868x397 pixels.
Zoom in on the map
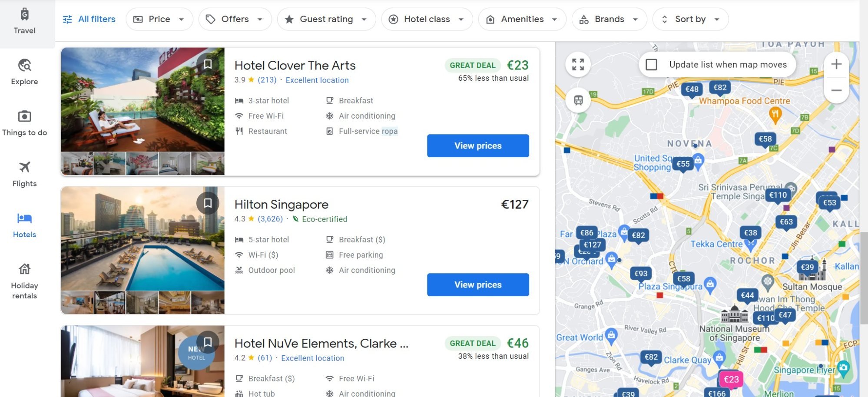point(836,63)
